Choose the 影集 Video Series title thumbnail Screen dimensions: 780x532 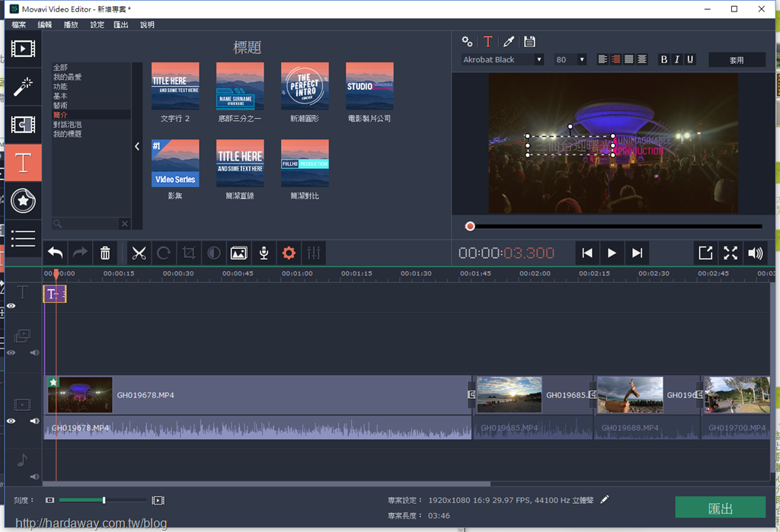click(x=175, y=163)
